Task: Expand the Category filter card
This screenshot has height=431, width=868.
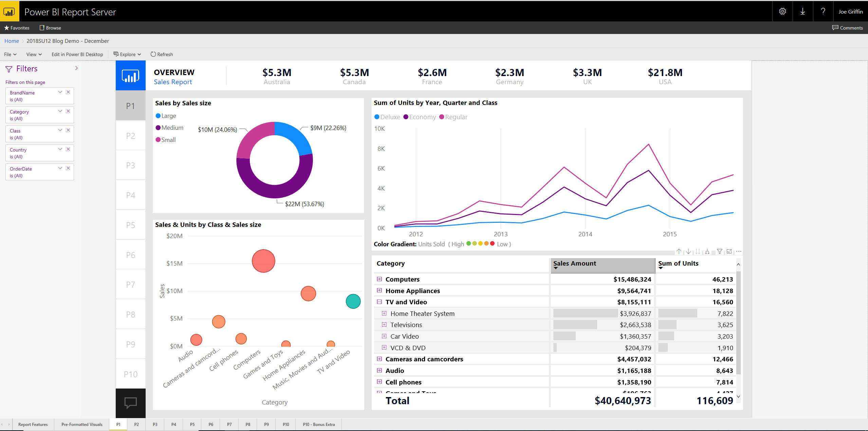Action: point(60,111)
